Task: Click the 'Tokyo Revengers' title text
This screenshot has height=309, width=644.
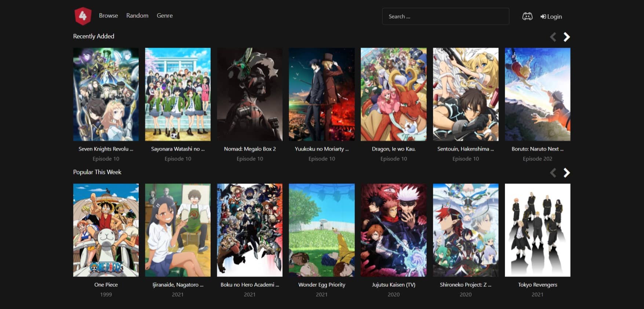Action: point(538,285)
